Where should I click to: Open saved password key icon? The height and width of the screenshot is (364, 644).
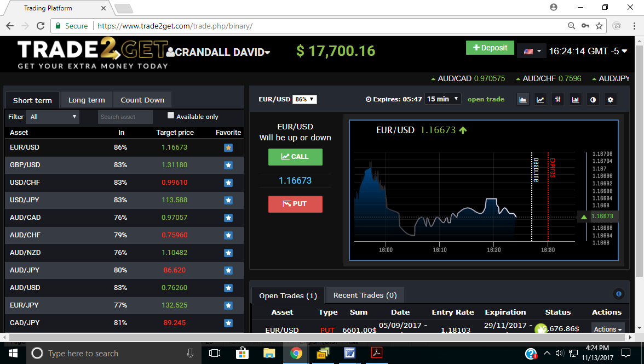[x=585, y=26]
